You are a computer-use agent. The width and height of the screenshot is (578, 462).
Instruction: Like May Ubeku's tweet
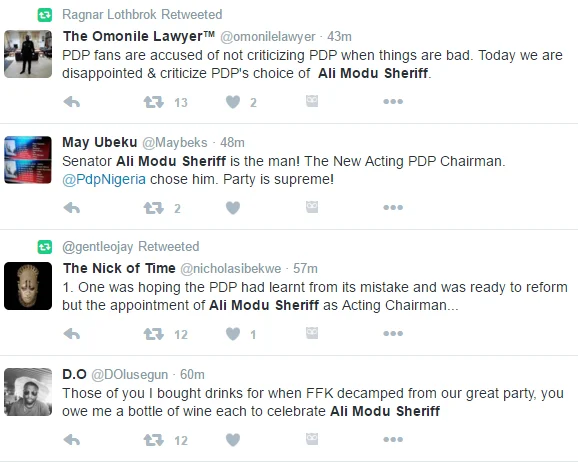click(x=233, y=208)
